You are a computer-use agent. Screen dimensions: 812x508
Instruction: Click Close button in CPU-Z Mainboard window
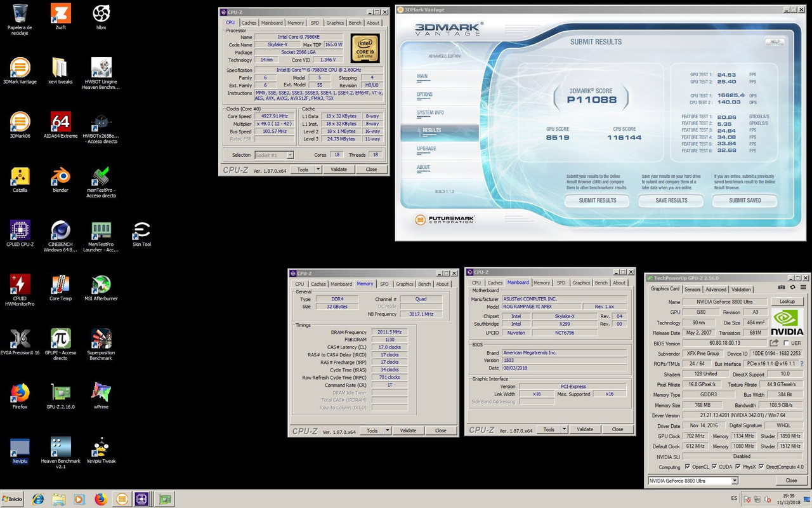(x=617, y=429)
